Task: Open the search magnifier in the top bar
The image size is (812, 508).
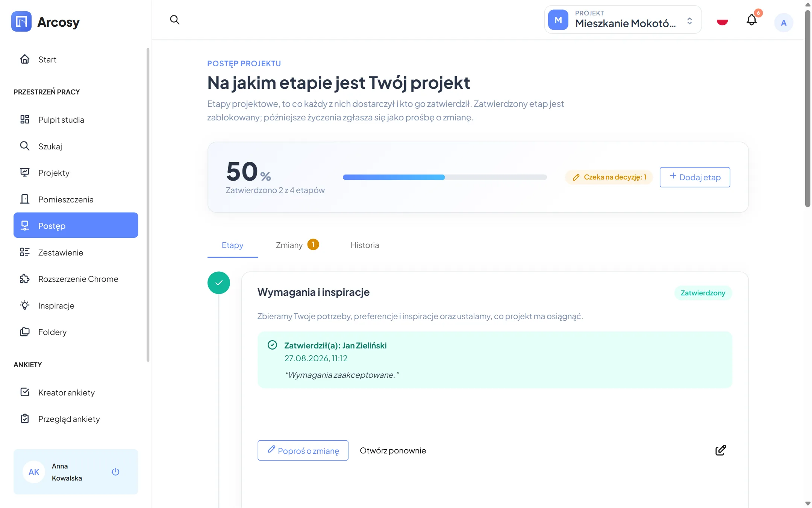Action: pyautogui.click(x=174, y=20)
